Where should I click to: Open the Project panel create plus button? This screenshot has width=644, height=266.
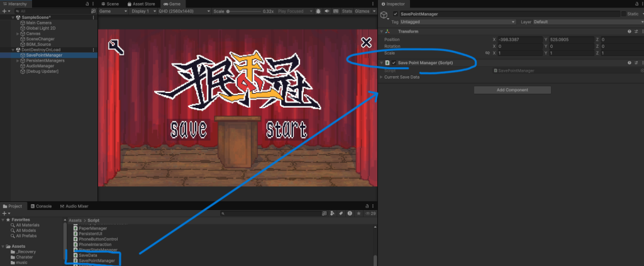pos(5,213)
